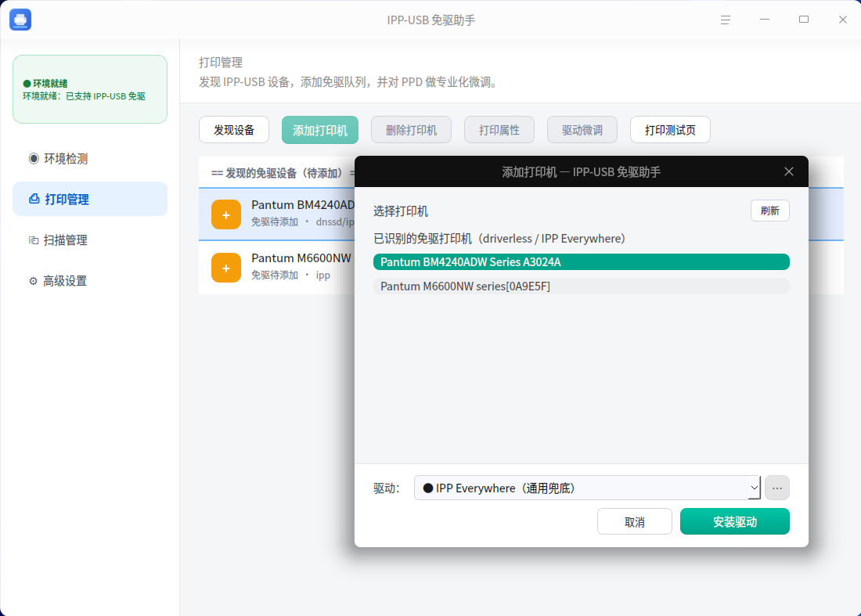861x616 pixels.
Task: Close the Add Printer dialog
Action: [x=789, y=172]
